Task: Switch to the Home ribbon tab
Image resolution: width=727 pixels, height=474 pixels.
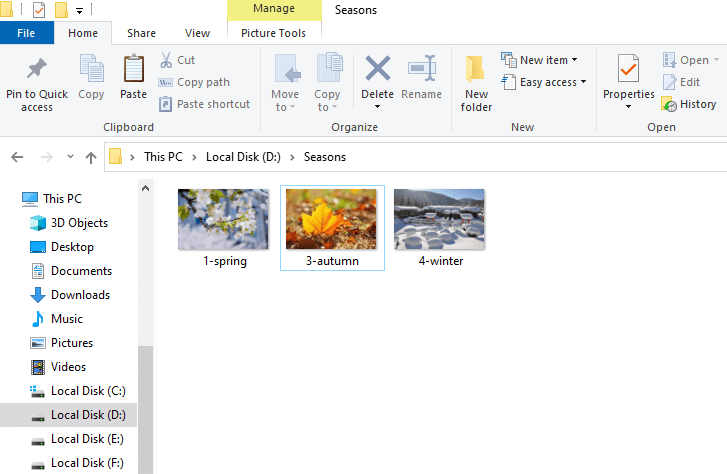Action: click(83, 33)
